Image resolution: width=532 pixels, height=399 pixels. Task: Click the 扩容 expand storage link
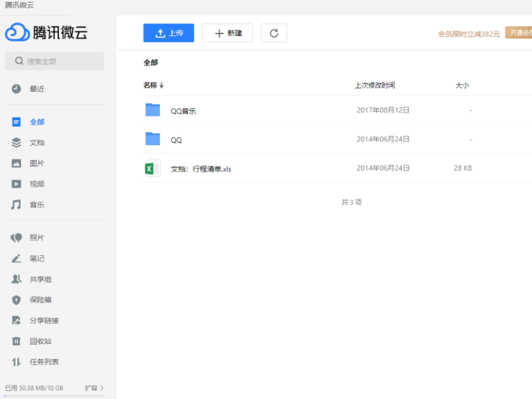(x=94, y=388)
